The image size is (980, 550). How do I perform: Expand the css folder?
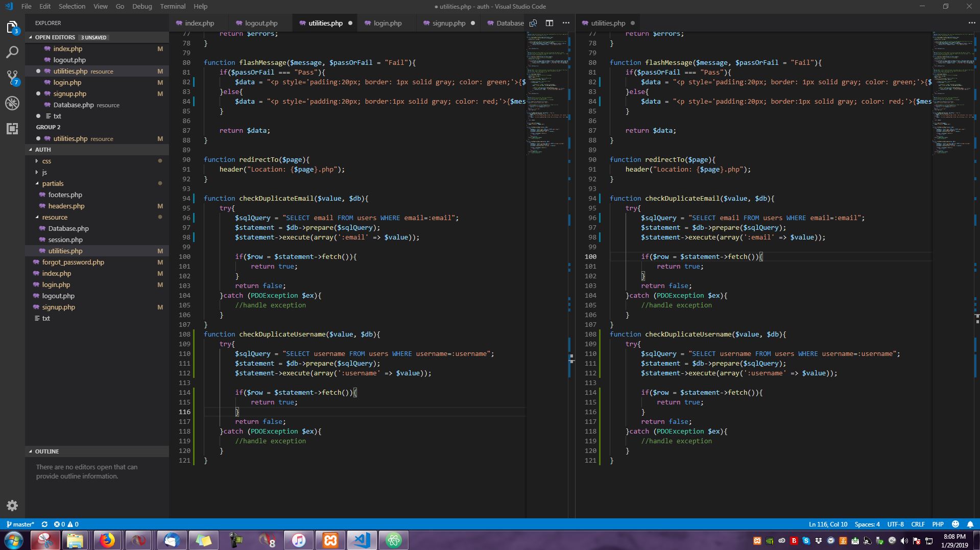(46, 161)
